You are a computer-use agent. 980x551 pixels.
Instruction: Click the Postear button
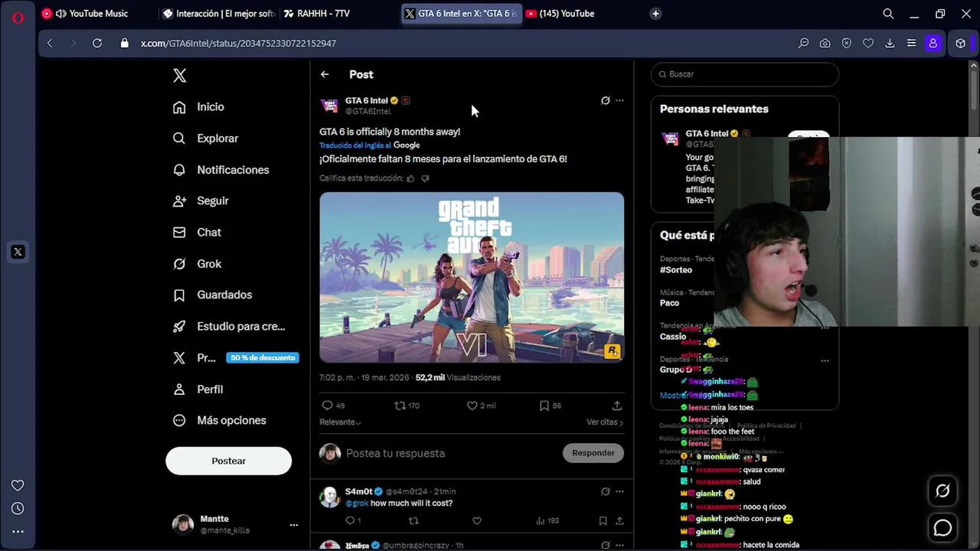pos(228,461)
